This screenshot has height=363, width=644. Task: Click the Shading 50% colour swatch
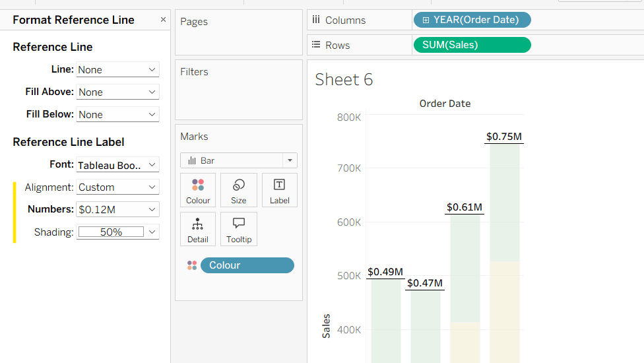point(111,232)
